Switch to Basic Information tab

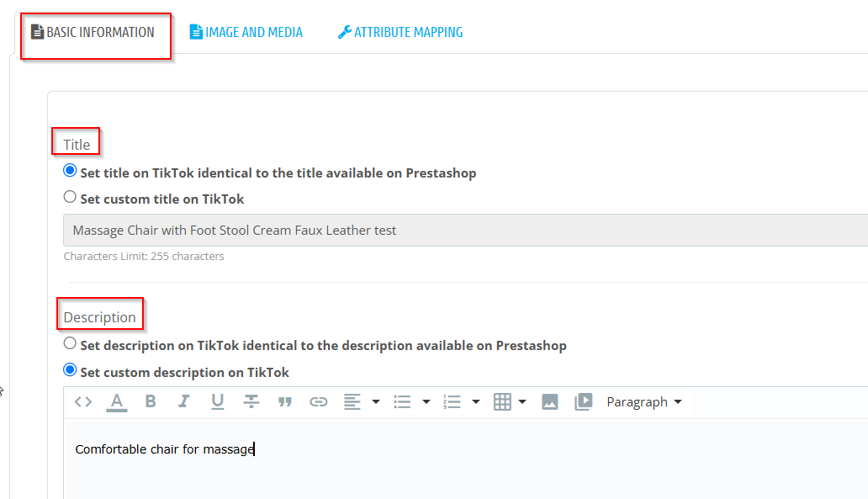coord(93,32)
